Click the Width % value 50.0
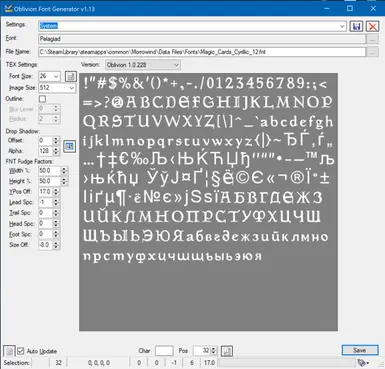 coord(50,171)
